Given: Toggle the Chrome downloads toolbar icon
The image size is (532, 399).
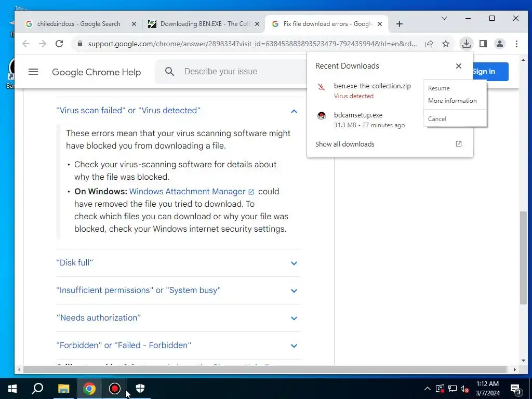Looking at the screenshot, I should (467, 44).
